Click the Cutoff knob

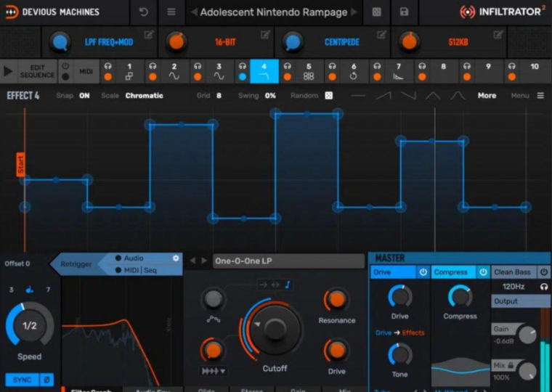tap(275, 330)
